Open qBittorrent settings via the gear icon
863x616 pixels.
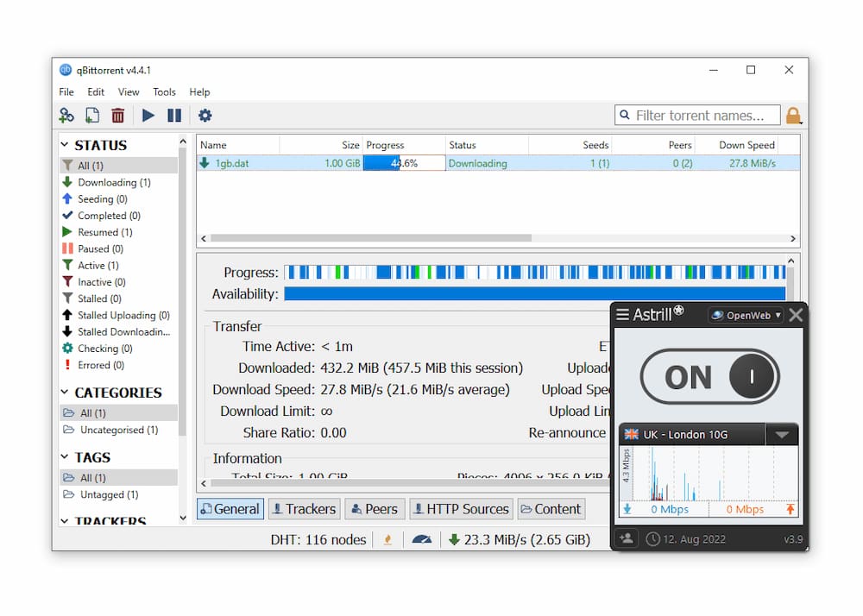[204, 114]
